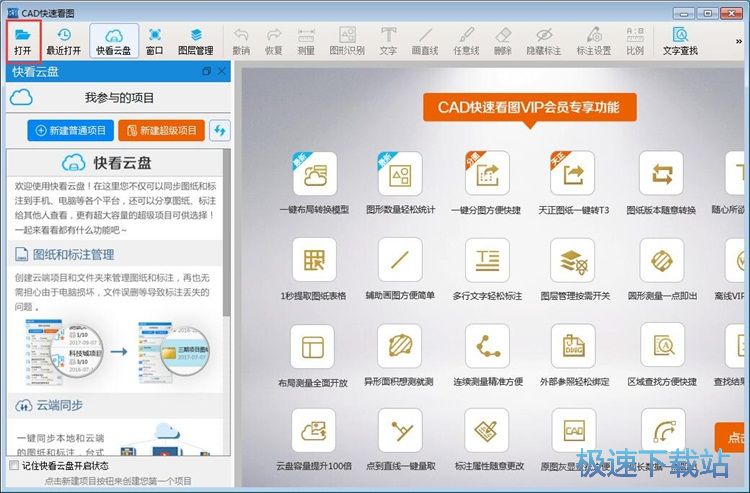Click the CAD gray display feature icon
Image resolution: width=750 pixels, height=493 pixels.
[x=574, y=430]
